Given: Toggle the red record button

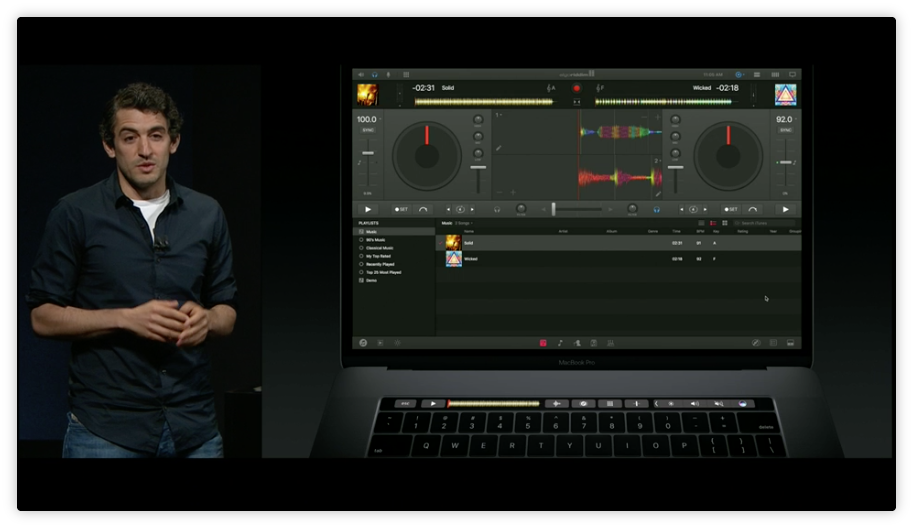Looking at the screenshot, I should click(576, 88).
